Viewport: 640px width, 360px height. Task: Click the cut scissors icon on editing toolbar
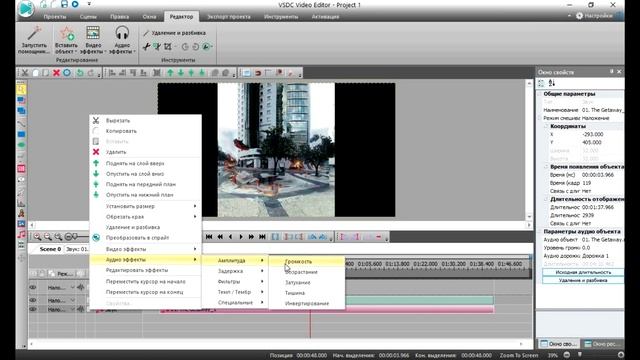pyautogui.click(x=25, y=73)
